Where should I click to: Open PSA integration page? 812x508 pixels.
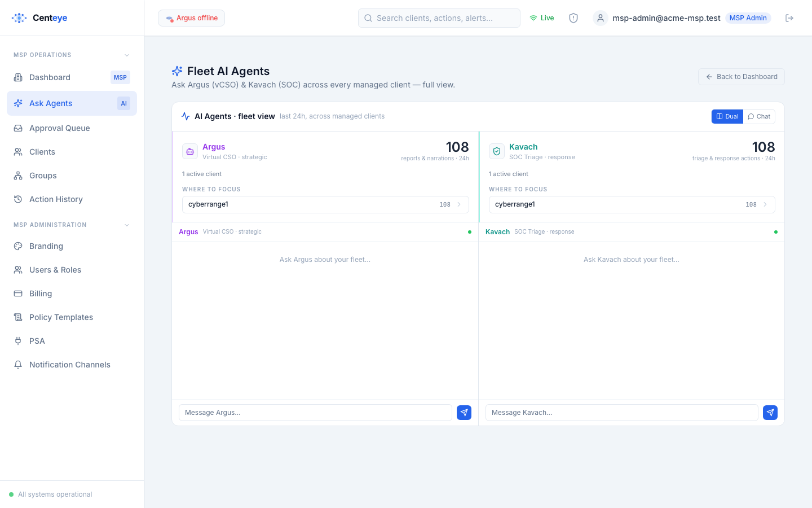pos(72,341)
